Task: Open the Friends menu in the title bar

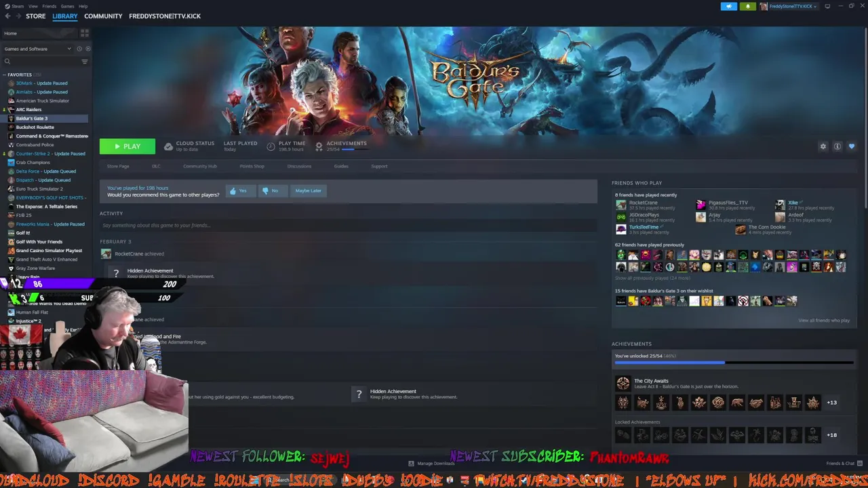Action: tap(50, 6)
